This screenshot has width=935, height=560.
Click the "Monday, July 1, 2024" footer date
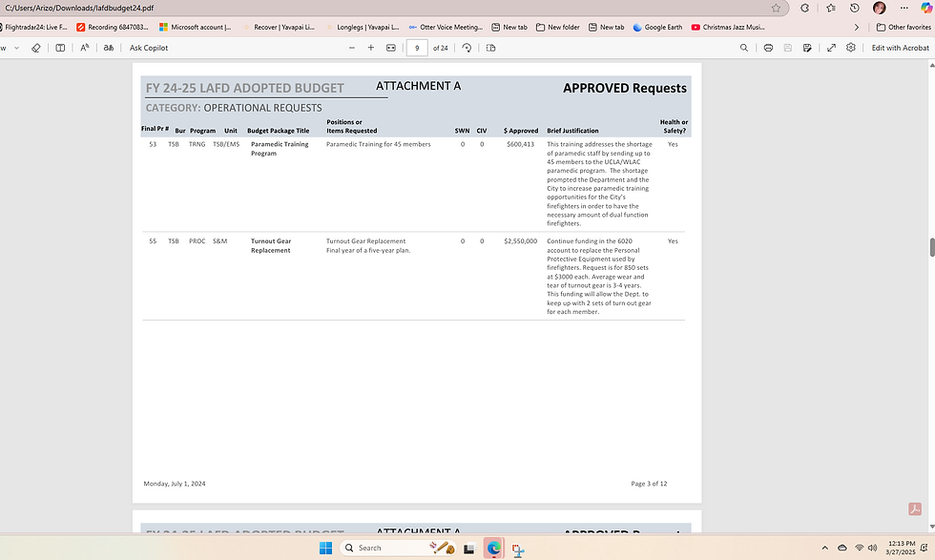[174, 484]
